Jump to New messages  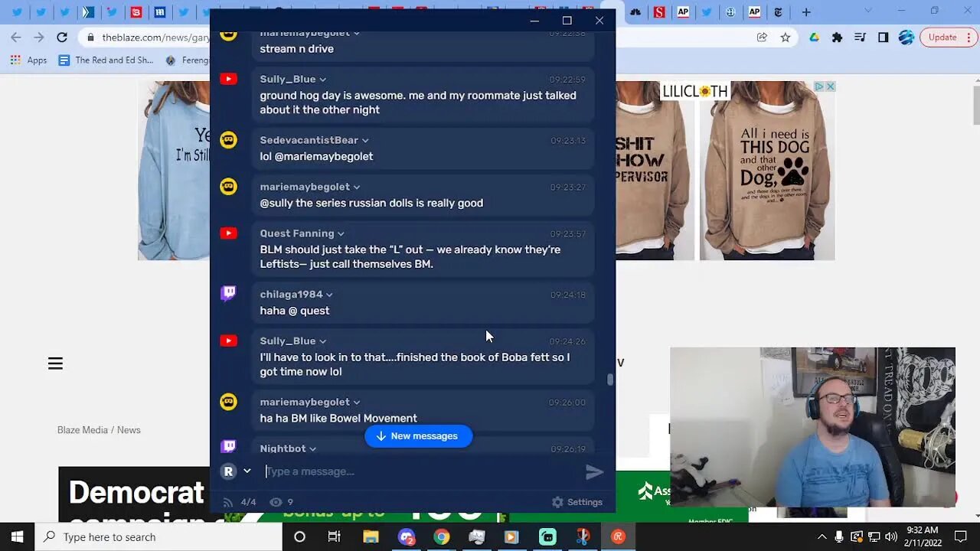pos(418,436)
